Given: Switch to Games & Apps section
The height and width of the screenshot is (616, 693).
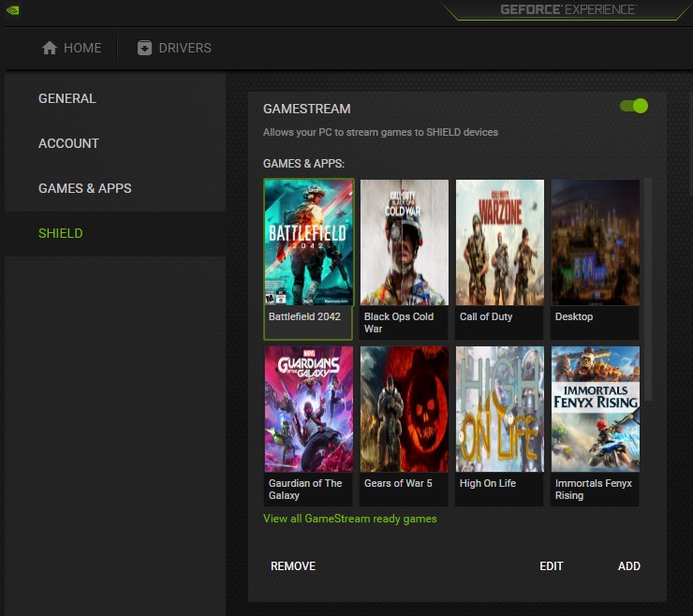Looking at the screenshot, I should tap(84, 188).
